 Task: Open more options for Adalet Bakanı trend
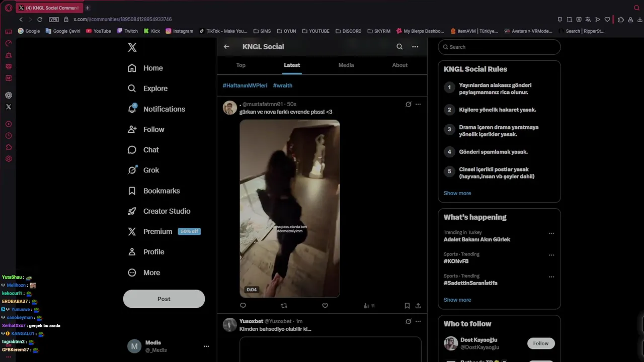coord(551,233)
